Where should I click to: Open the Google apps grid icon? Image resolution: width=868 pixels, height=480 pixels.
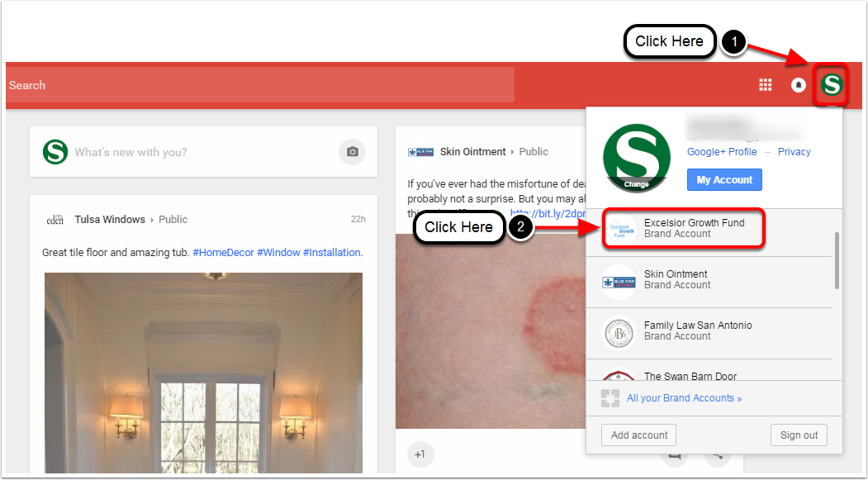[765, 85]
